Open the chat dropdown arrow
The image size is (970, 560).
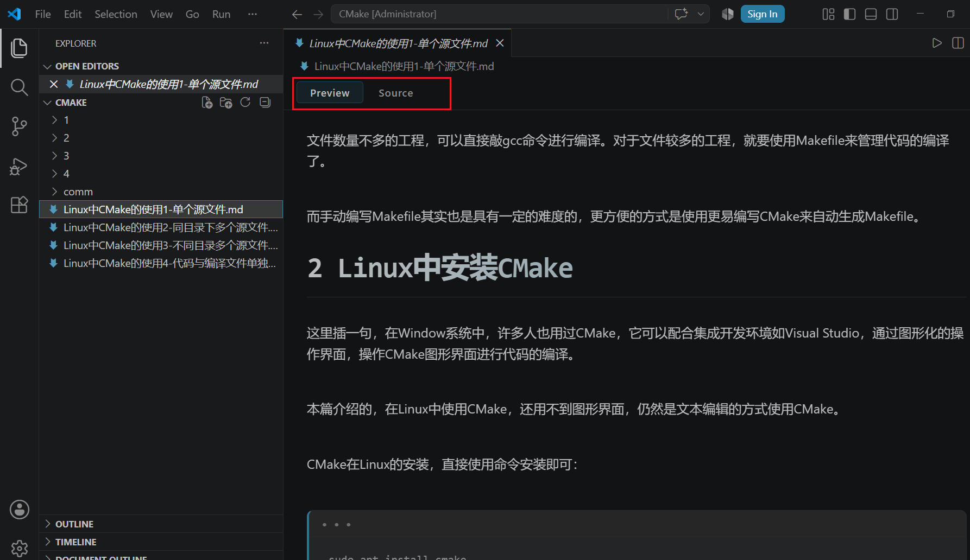click(x=701, y=14)
